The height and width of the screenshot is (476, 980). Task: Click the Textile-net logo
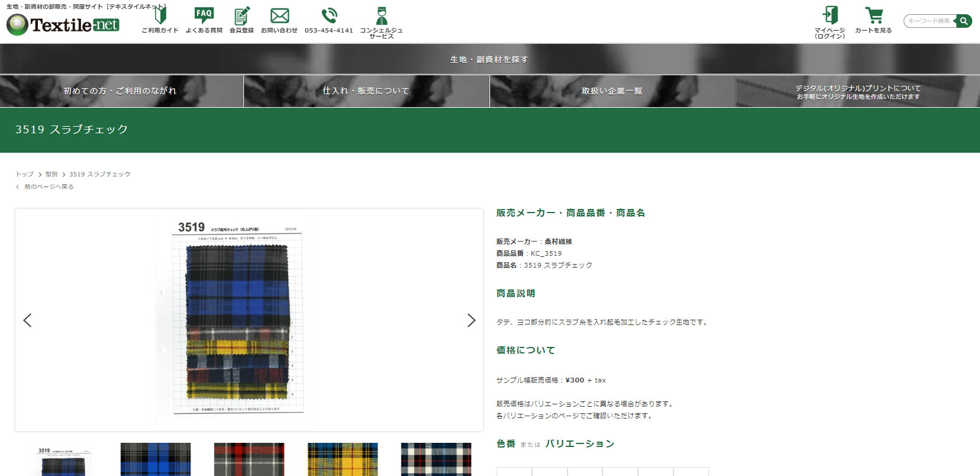pos(63,24)
